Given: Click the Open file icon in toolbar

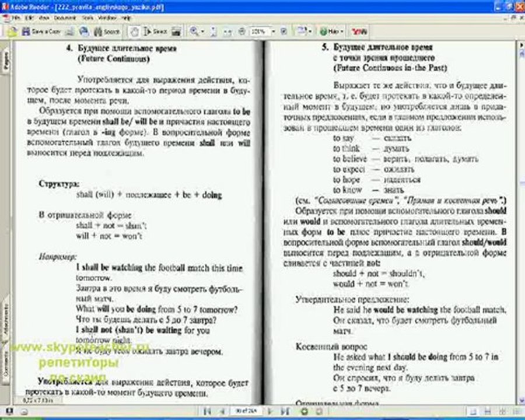Looking at the screenshot, I should (x=12, y=32).
